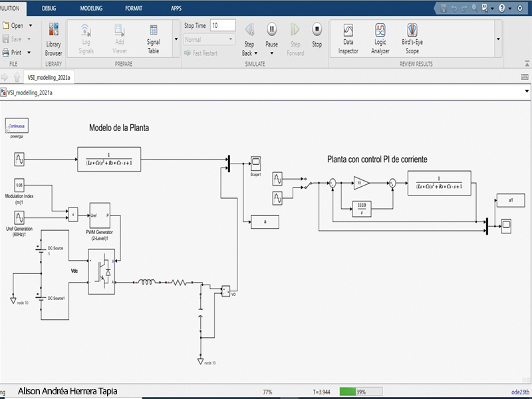The height and width of the screenshot is (399, 532).
Task: Click the keyboard icon near canvas corner
Action: 525,76
